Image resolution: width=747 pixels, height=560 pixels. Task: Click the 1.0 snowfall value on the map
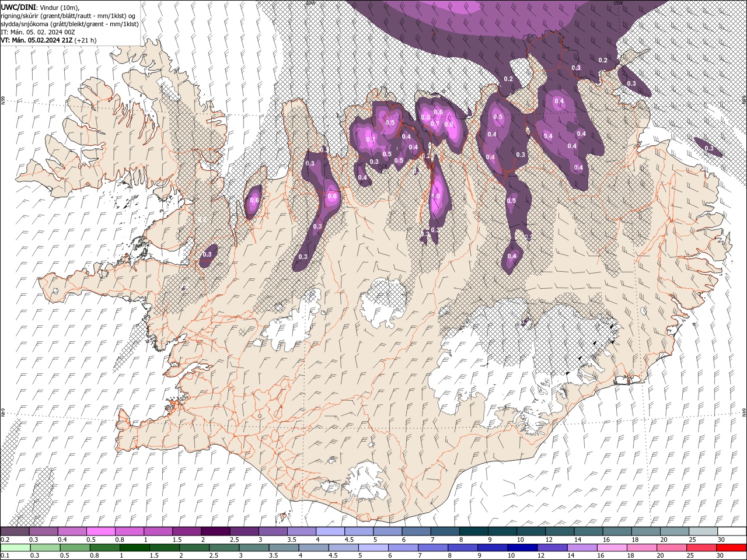(435, 197)
